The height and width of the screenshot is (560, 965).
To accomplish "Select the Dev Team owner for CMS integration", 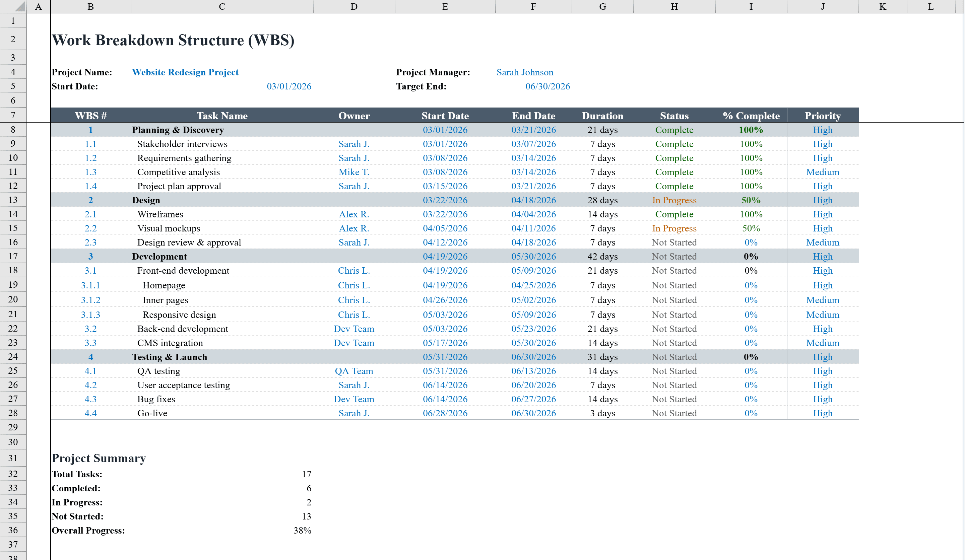I will point(354,343).
